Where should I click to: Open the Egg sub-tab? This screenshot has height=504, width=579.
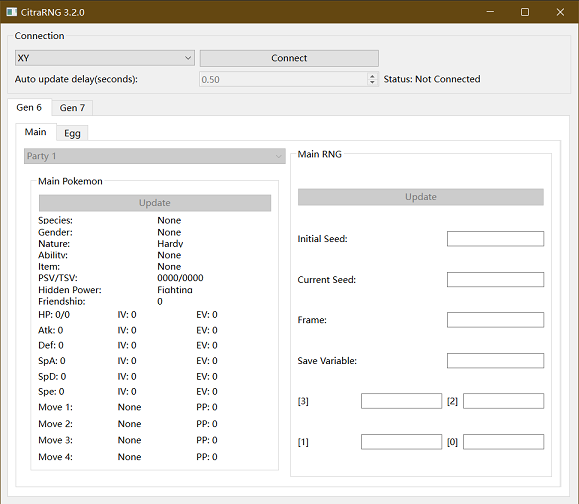point(72,133)
